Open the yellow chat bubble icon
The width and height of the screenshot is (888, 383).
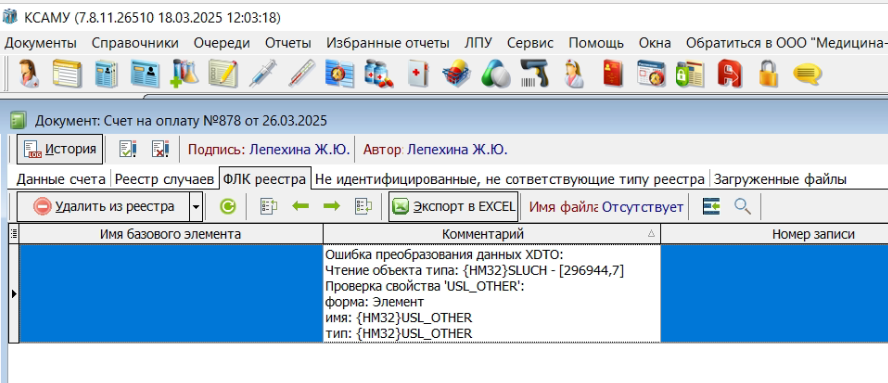(x=807, y=74)
